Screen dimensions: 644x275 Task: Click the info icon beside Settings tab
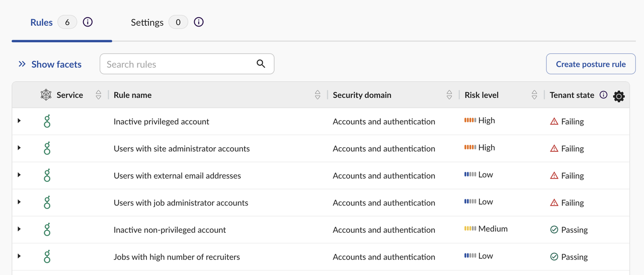pos(199,22)
